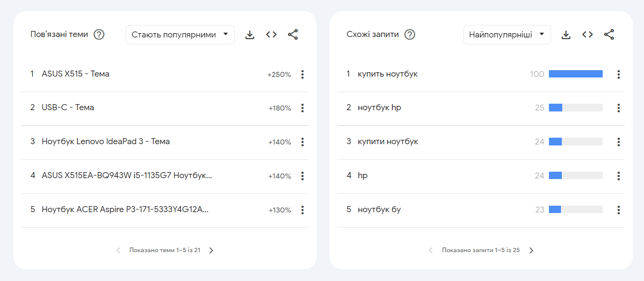Embed the Схожі запити widget
The image size is (644, 281).
[x=587, y=34]
